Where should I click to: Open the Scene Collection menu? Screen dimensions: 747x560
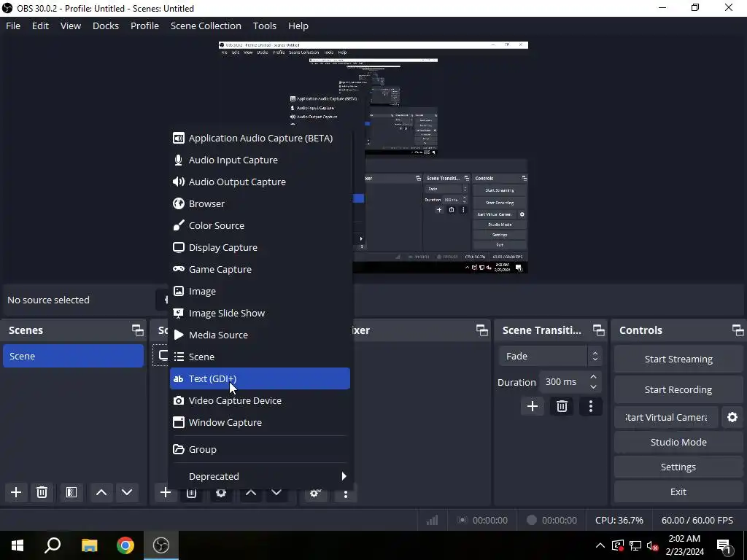[x=206, y=26]
